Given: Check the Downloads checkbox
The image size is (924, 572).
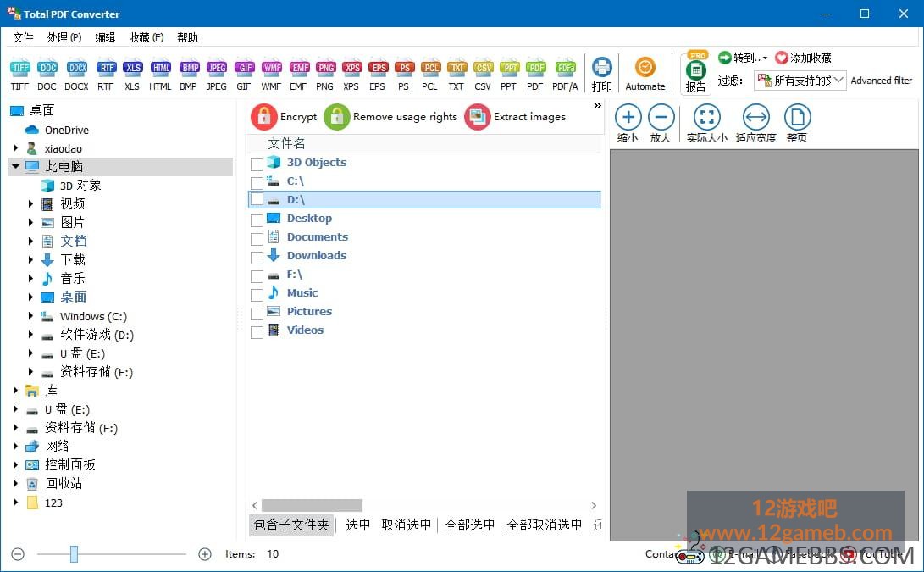Looking at the screenshot, I should point(257,258).
